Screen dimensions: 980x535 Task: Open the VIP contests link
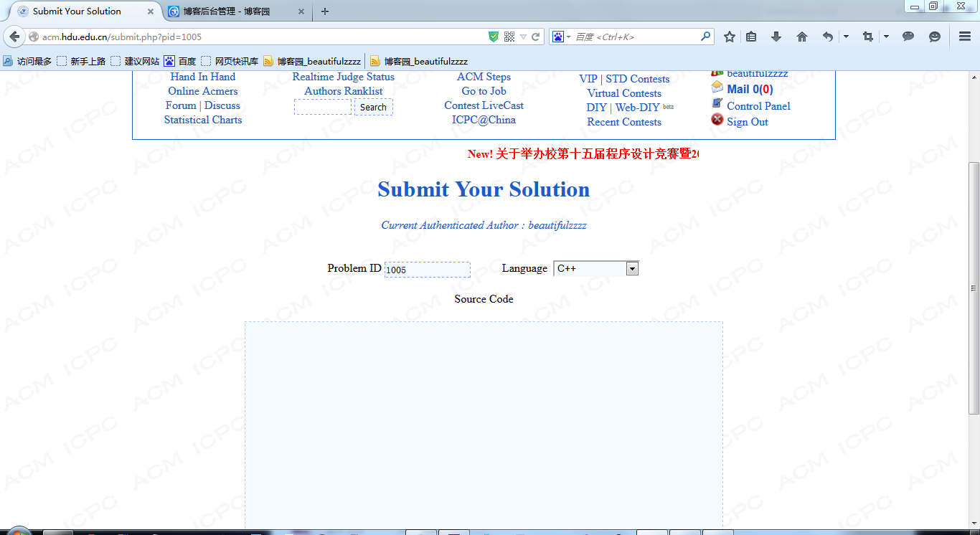588,79
